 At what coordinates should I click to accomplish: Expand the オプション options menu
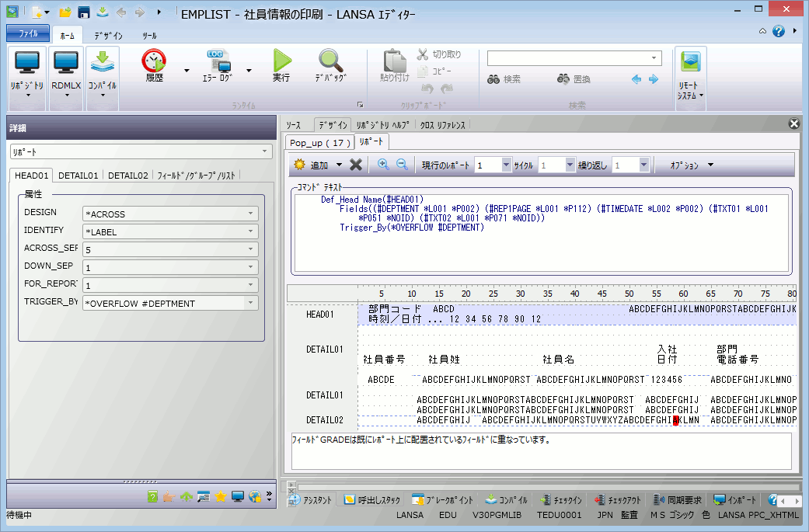[692, 165]
